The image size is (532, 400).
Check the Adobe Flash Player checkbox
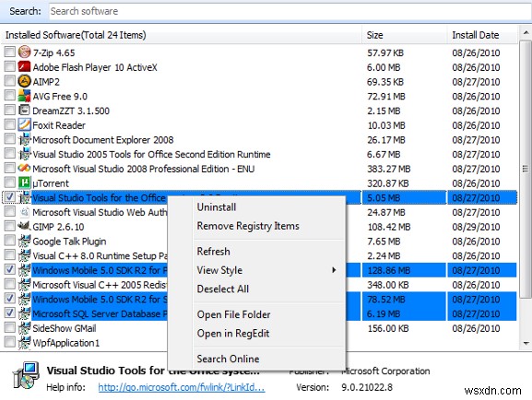[10, 66]
